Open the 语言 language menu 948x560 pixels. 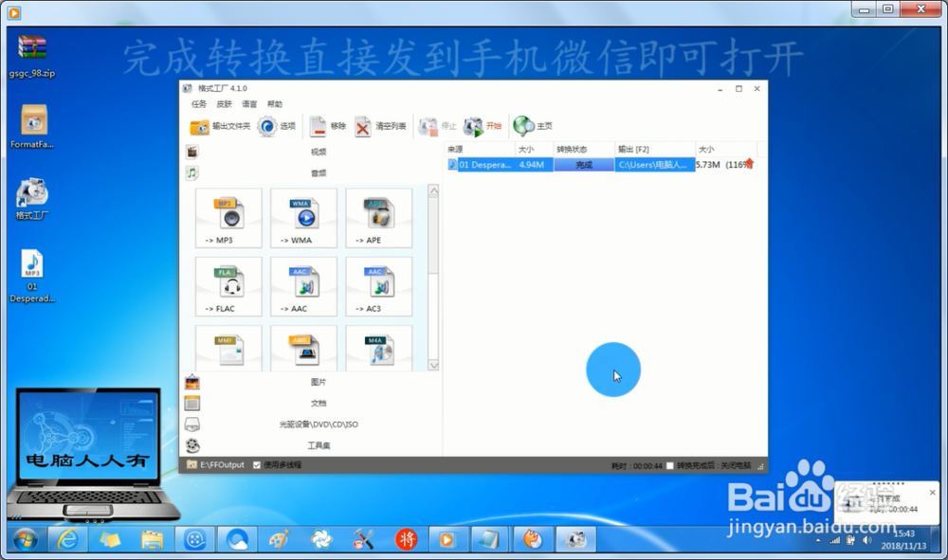(x=249, y=104)
